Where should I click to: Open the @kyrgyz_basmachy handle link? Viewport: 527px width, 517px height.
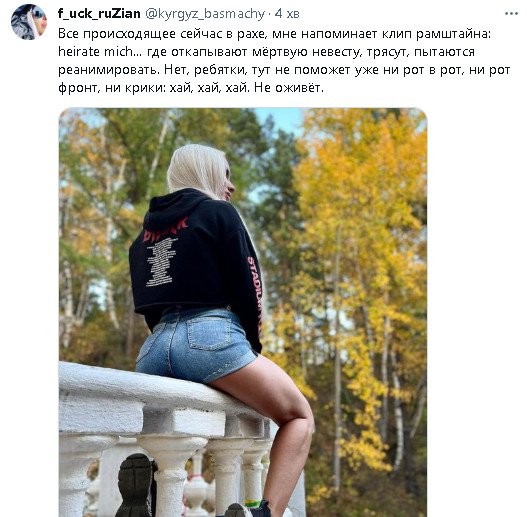[x=205, y=14]
